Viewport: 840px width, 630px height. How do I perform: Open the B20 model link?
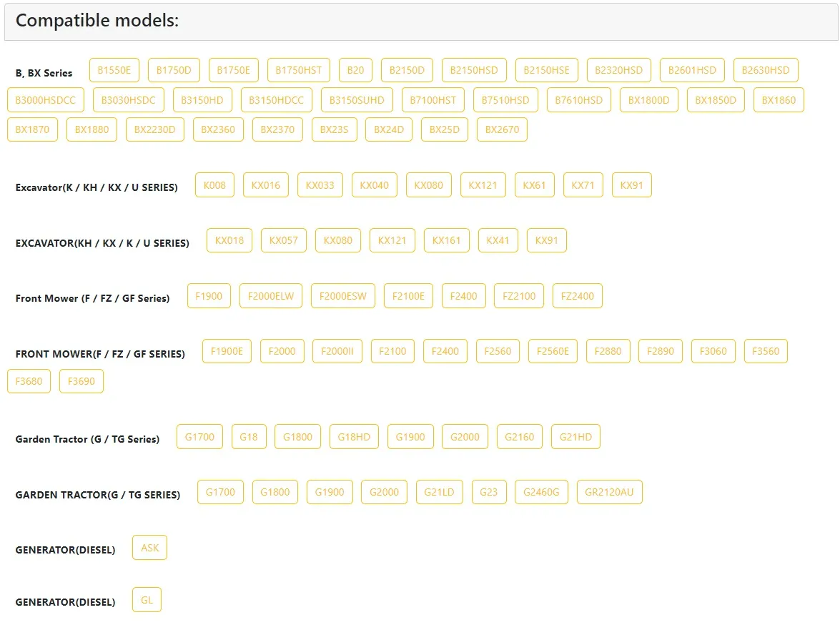coord(356,70)
